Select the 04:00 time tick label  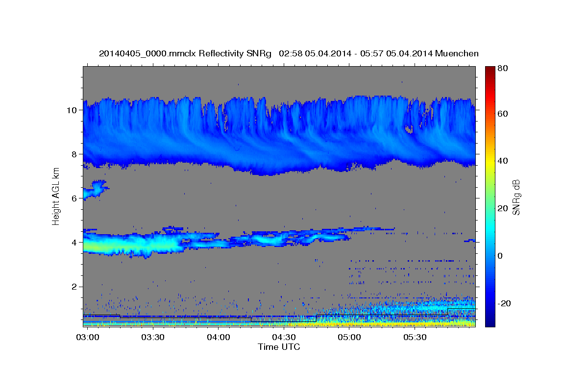click(x=219, y=337)
